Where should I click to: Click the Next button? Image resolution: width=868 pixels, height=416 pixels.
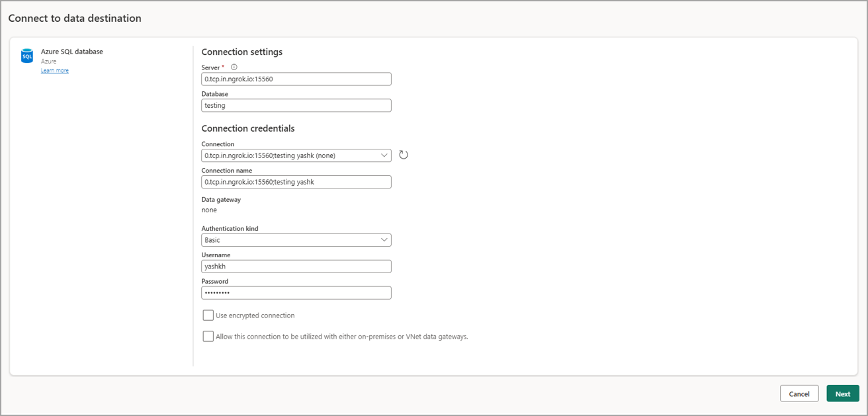842,393
